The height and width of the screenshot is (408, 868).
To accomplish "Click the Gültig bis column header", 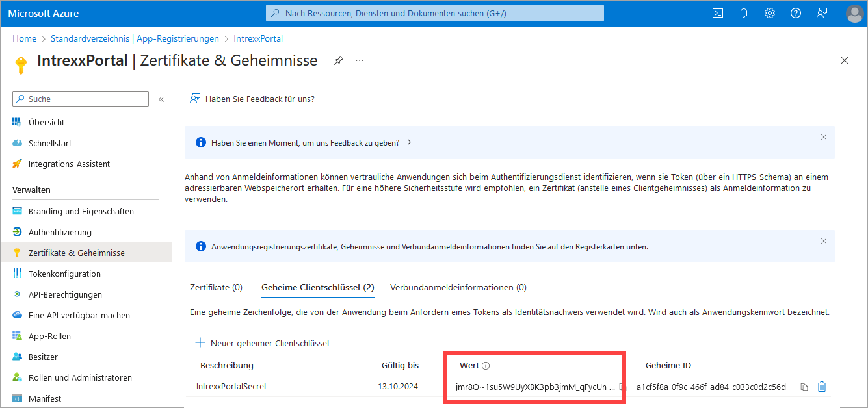I will point(400,366).
